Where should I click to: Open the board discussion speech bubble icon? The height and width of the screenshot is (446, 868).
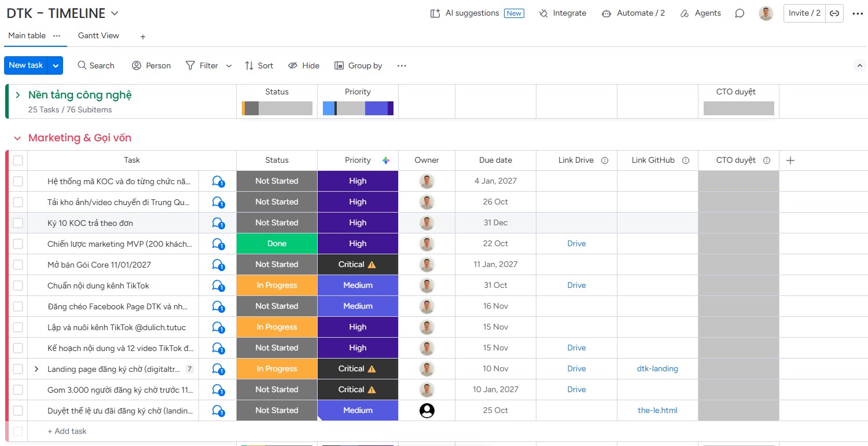[740, 13]
